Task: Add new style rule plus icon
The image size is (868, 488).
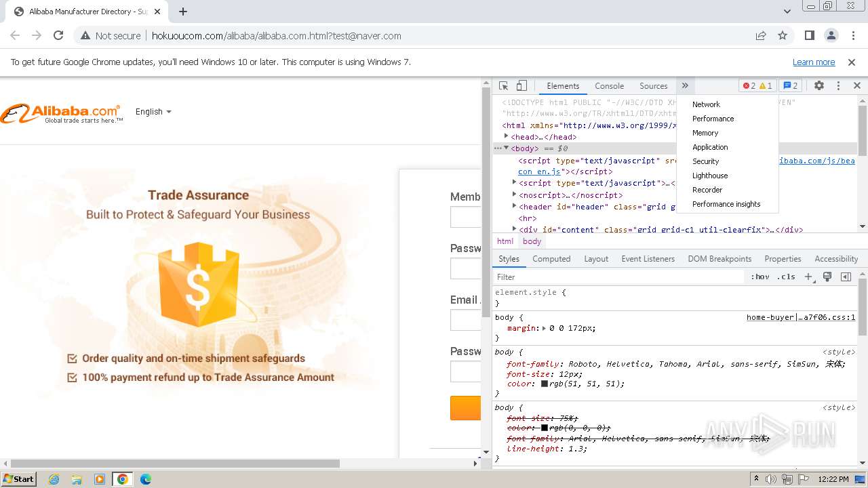Action: pos(808,277)
